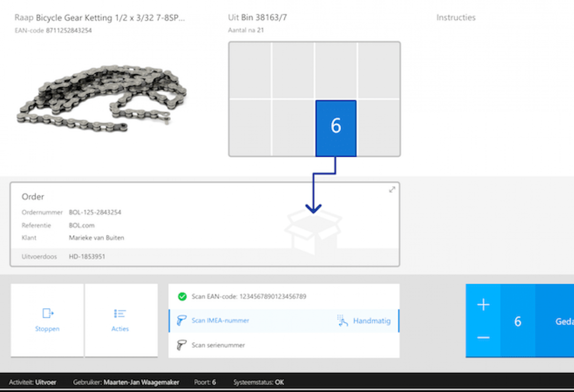Screen dimensions: 574x392
Task: Expand the Order panel with the diagonal arrow
Action: pos(392,189)
